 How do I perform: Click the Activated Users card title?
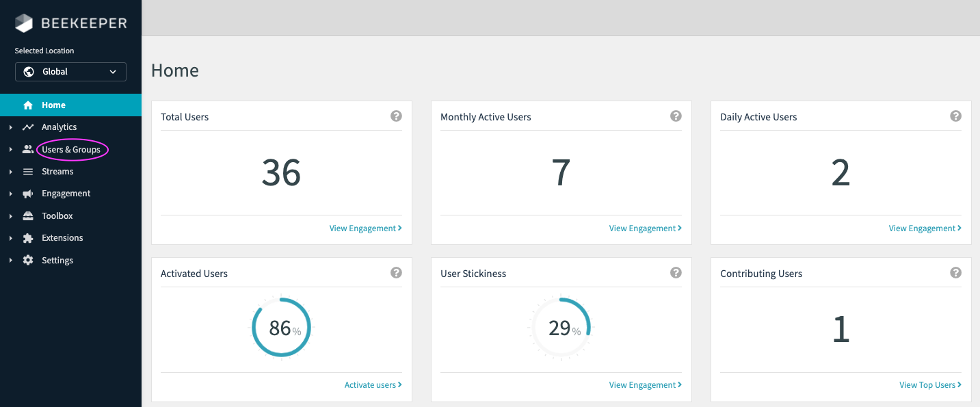194,274
